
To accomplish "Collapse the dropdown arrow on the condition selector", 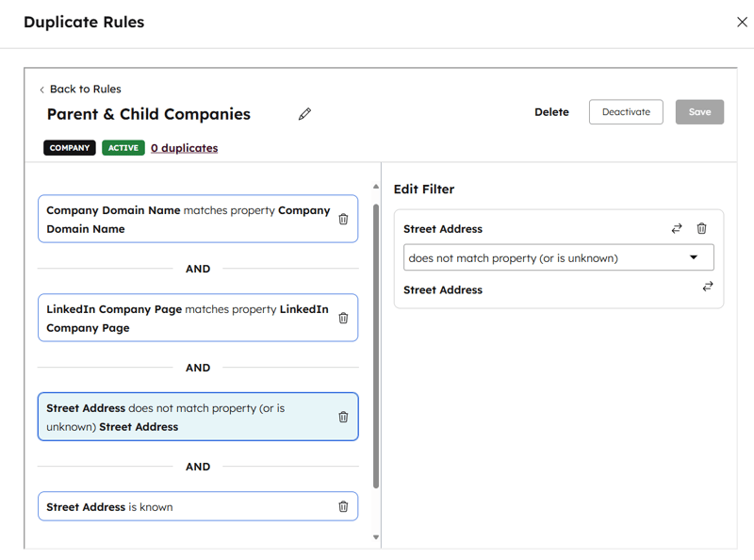I will (695, 256).
